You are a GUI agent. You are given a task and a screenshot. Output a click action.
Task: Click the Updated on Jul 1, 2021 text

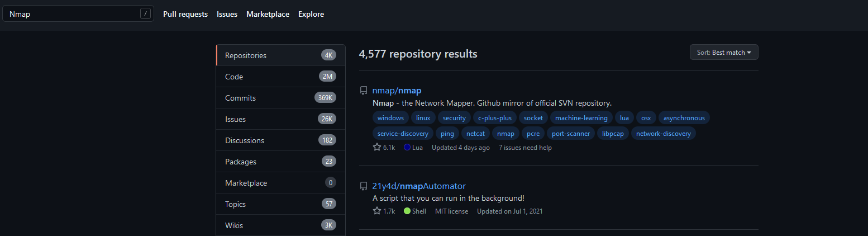pos(510,211)
